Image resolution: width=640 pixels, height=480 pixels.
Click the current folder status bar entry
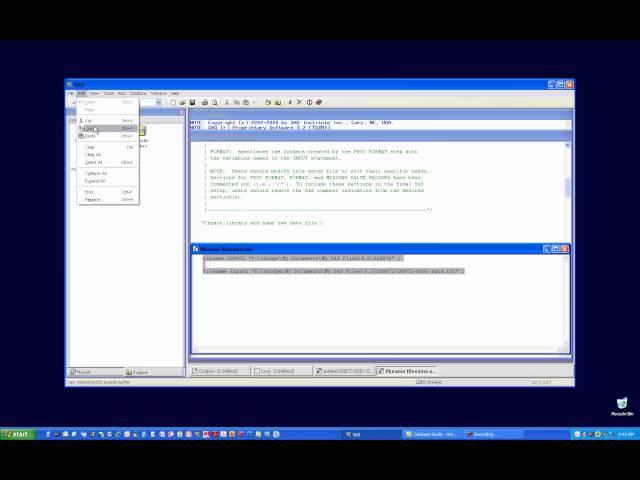[429, 382]
